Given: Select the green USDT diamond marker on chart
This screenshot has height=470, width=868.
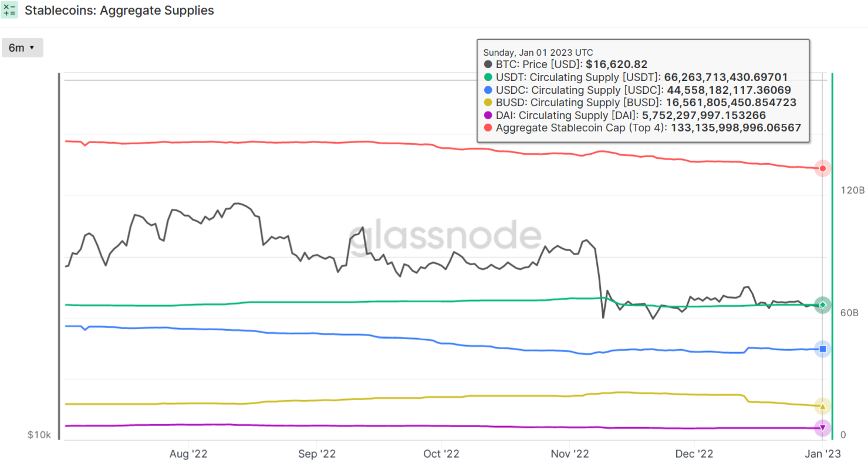Looking at the screenshot, I should (x=823, y=305).
